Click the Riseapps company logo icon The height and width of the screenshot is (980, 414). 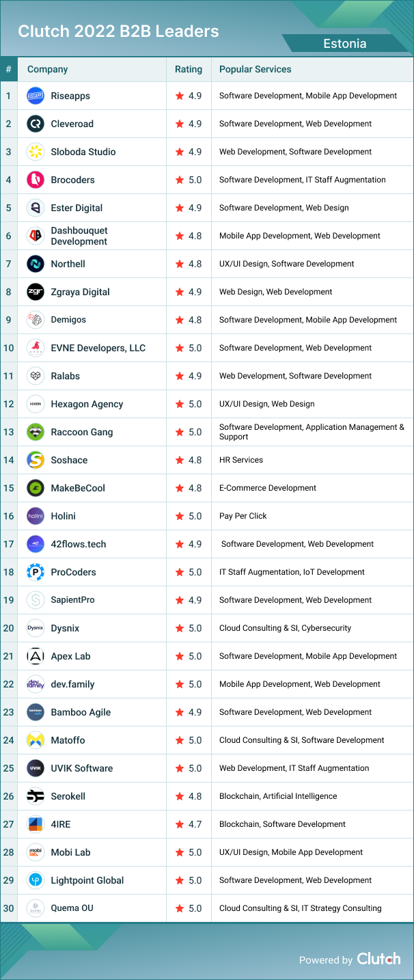click(36, 96)
